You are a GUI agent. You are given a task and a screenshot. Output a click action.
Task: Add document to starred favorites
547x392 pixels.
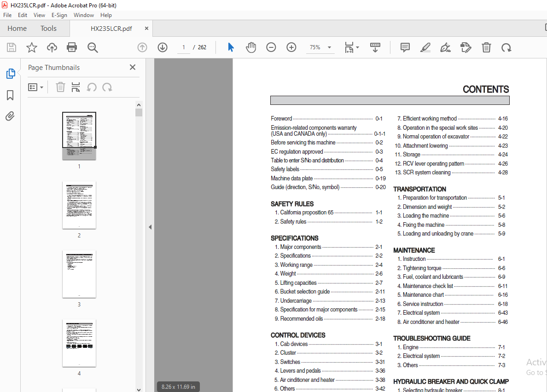[32, 47]
